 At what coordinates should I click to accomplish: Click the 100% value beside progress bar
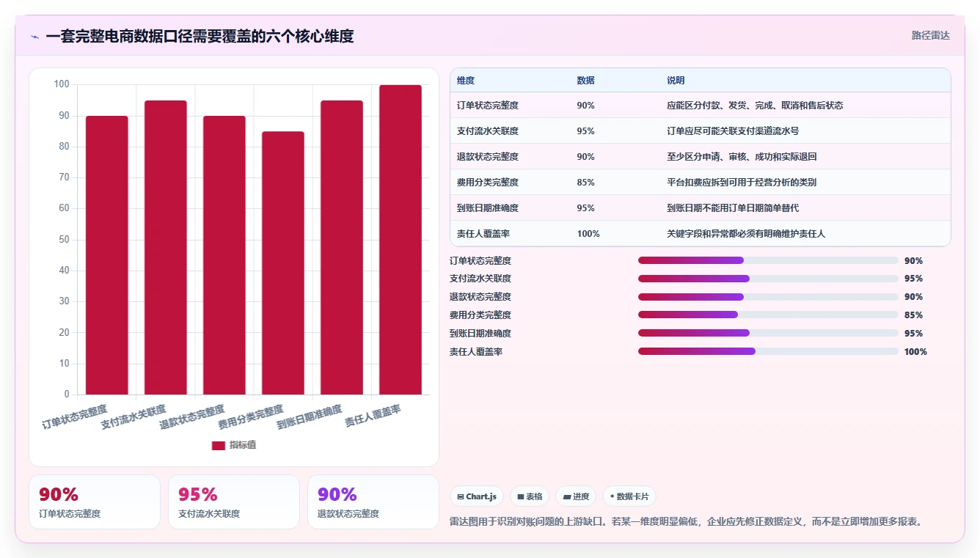[915, 352]
